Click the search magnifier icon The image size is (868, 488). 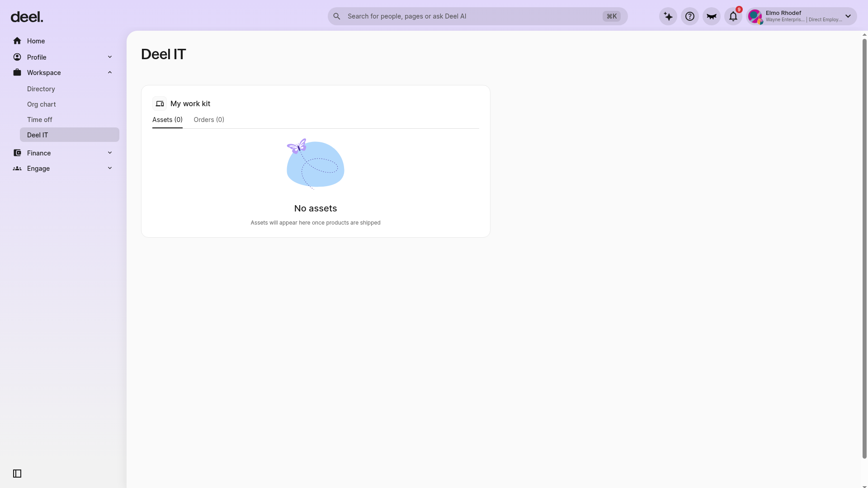click(x=337, y=16)
